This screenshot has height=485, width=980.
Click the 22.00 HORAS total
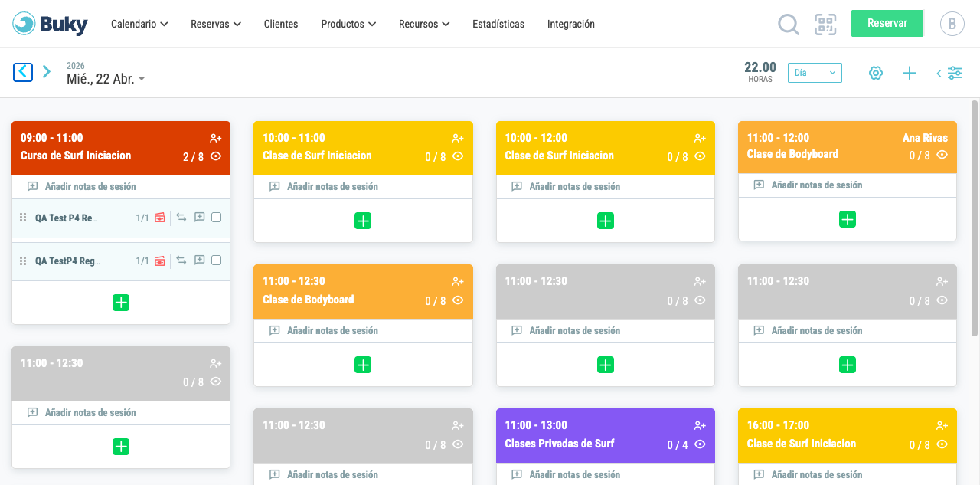pos(760,72)
